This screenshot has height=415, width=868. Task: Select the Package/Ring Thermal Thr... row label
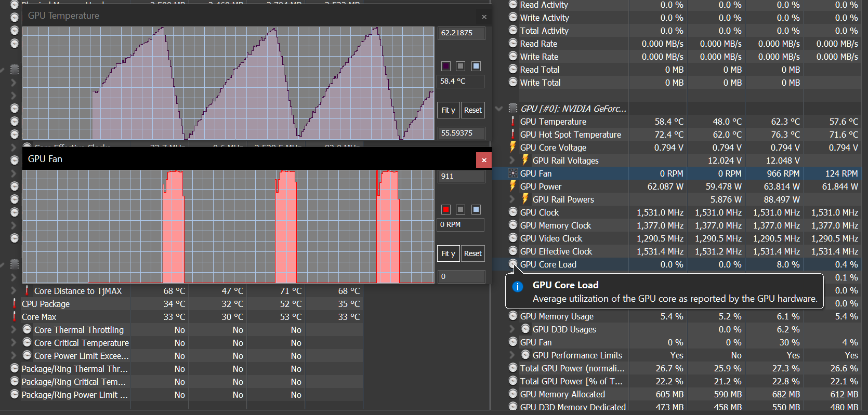click(x=74, y=369)
